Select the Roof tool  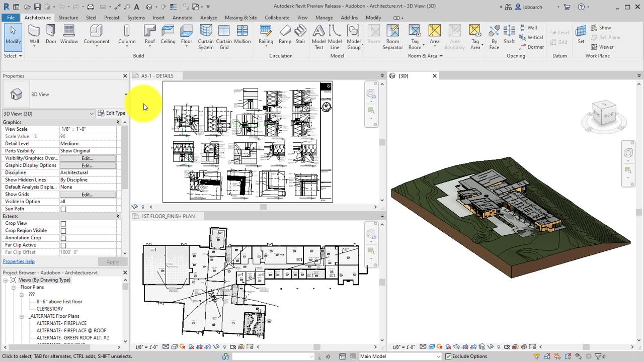[150, 35]
